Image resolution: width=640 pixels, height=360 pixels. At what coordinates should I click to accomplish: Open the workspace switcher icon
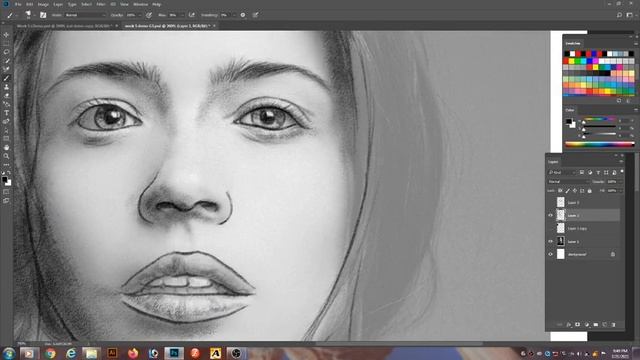630,15
